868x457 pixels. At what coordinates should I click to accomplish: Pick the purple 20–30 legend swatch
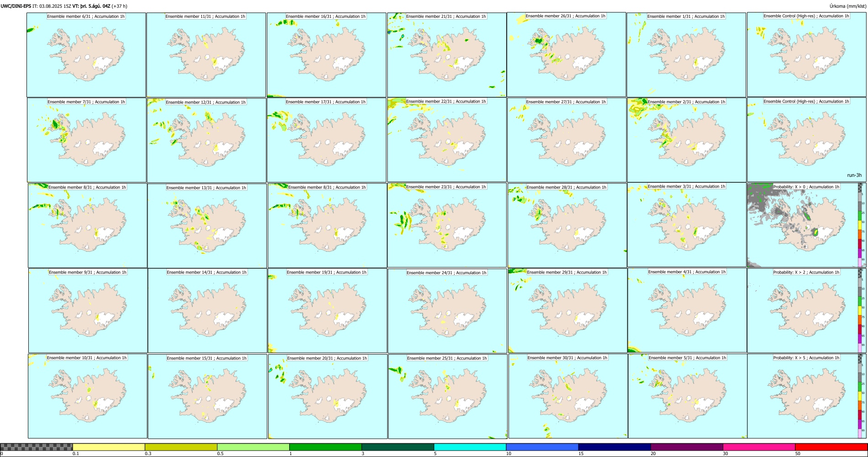[687, 447]
